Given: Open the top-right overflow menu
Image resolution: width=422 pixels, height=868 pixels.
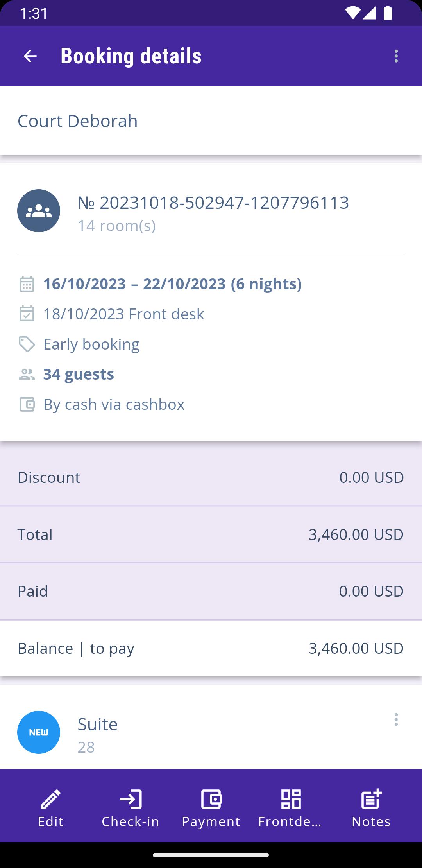Looking at the screenshot, I should click(x=396, y=56).
